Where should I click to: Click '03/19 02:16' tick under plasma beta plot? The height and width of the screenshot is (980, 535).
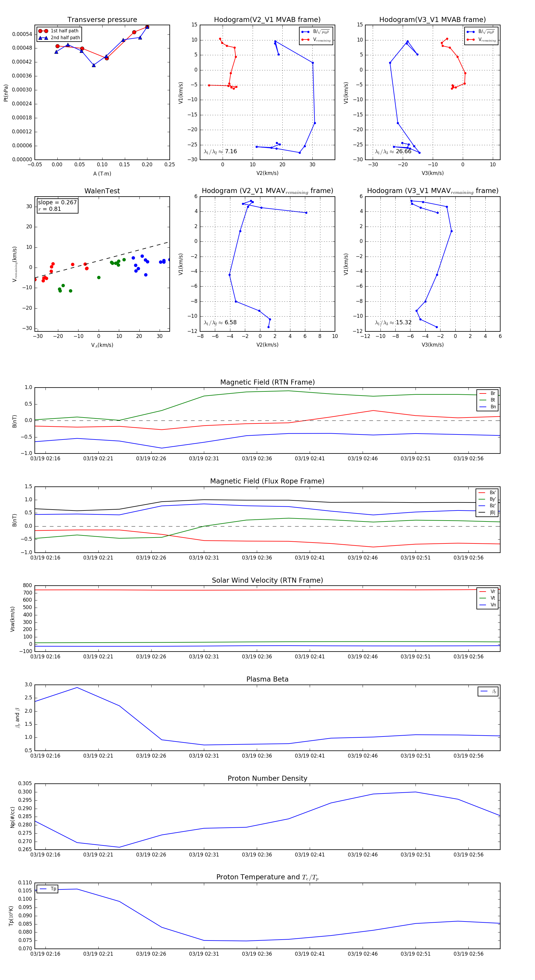click(x=45, y=756)
